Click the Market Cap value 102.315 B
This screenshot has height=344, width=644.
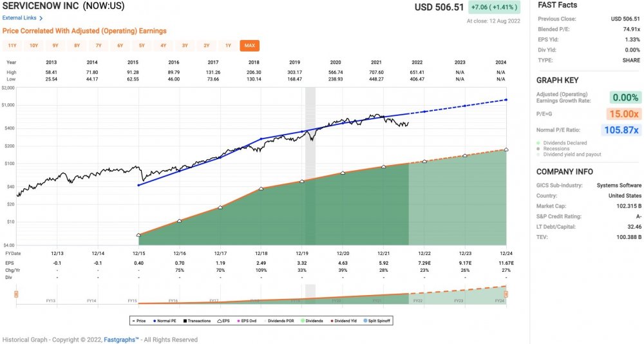click(629, 206)
